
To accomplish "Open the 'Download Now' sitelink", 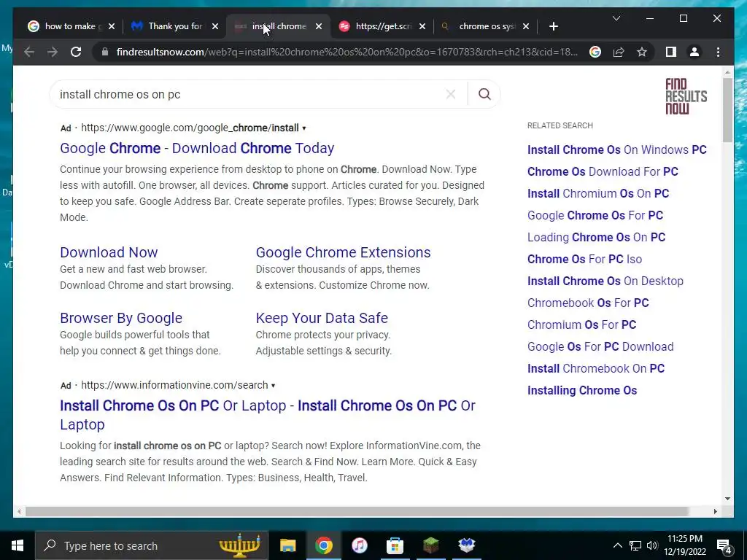I will tap(109, 252).
